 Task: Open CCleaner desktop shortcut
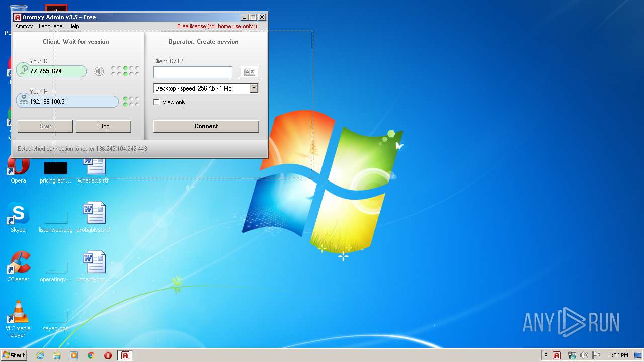pyautogui.click(x=18, y=266)
